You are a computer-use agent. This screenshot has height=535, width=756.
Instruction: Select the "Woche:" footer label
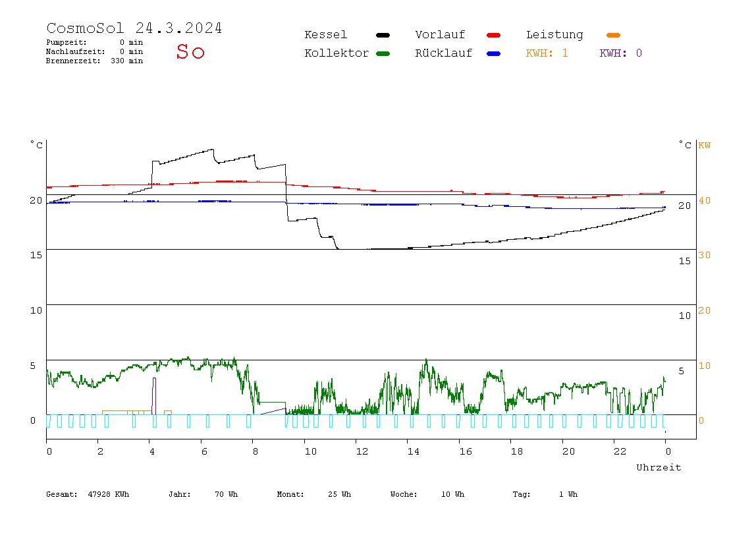point(404,494)
